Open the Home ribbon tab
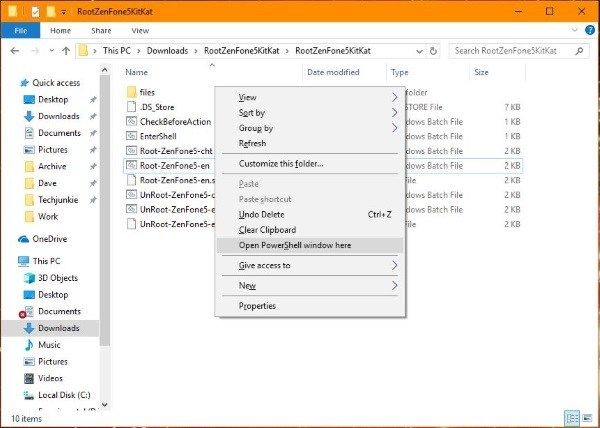 [60, 31]
